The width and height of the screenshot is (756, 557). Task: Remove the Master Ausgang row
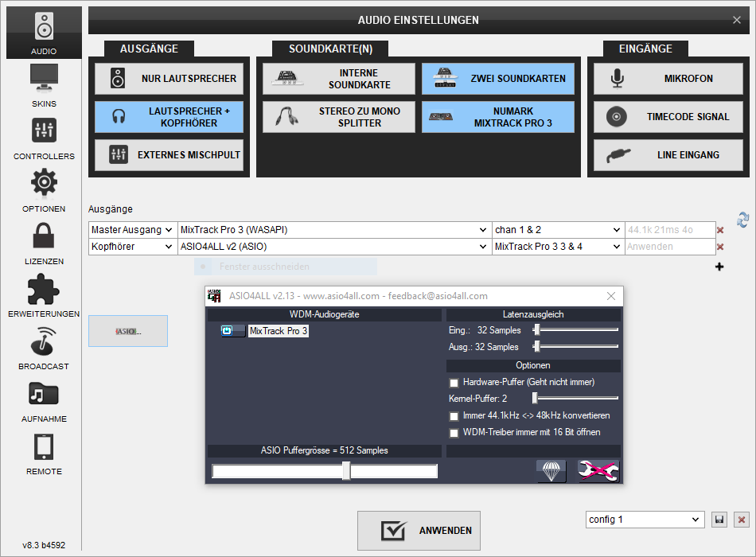[x=720, y=231]
